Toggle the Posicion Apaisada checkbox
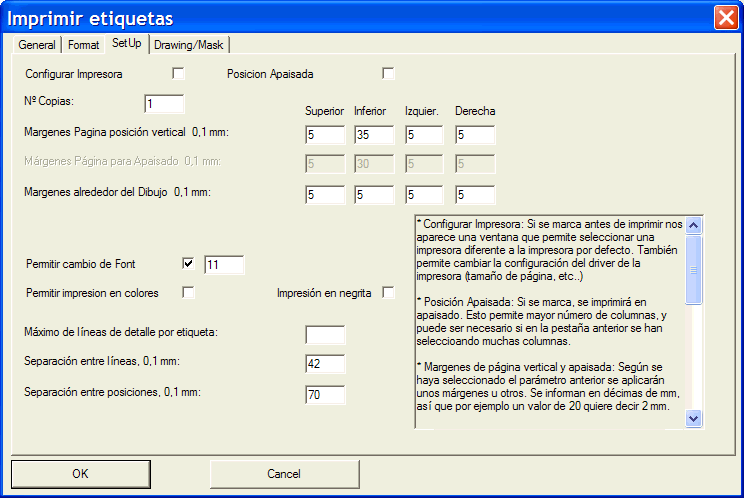Viewport: 744px width, 498px height. (x=389, y=73)
